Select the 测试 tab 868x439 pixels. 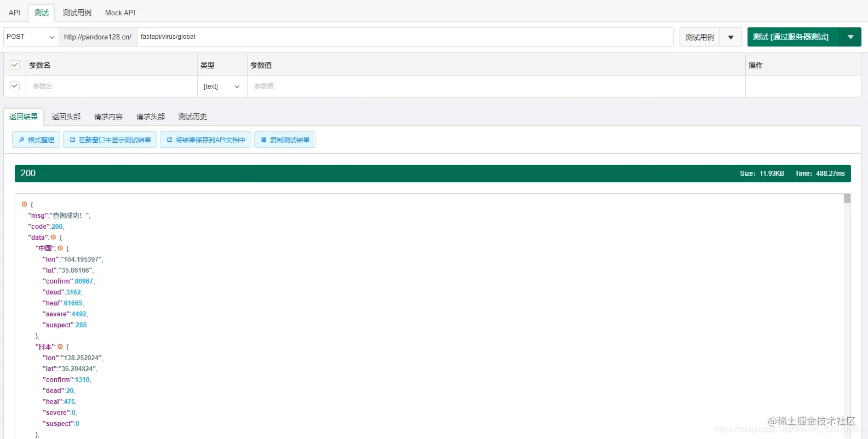point(42,13)
